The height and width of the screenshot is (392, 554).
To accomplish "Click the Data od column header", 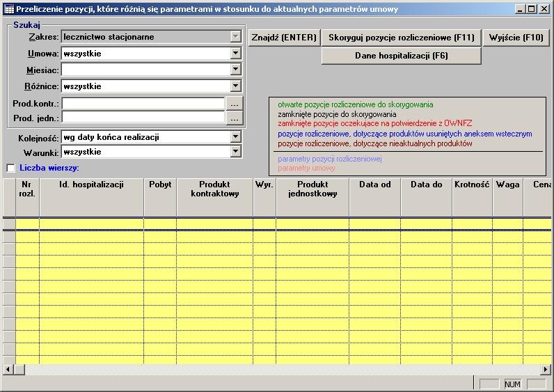I will click(x=375, y=197).
